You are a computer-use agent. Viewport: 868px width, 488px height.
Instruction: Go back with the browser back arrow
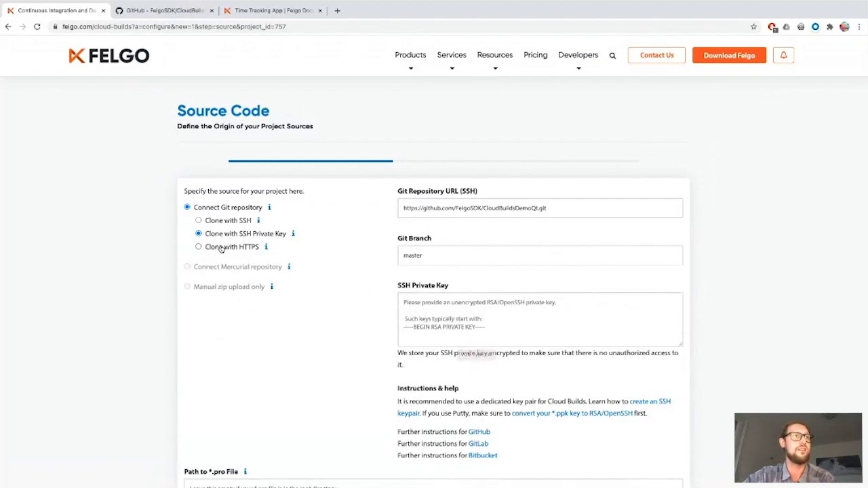coord(8,26)
